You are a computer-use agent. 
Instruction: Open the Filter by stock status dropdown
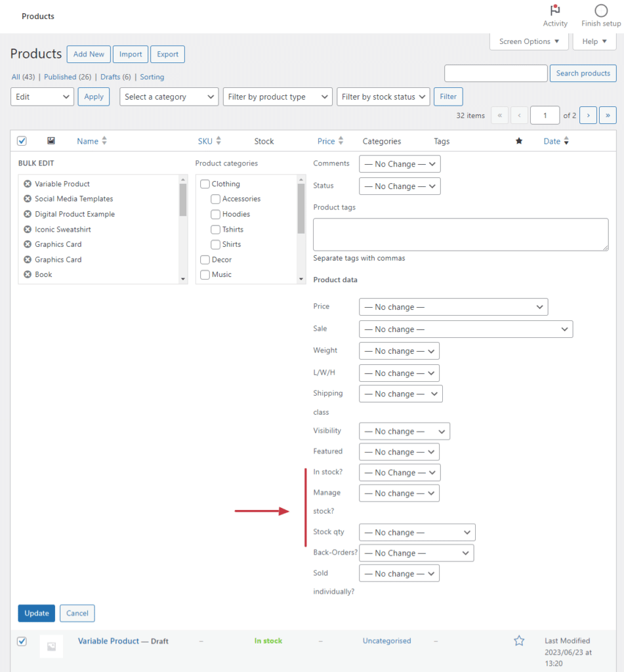point(383,96)
